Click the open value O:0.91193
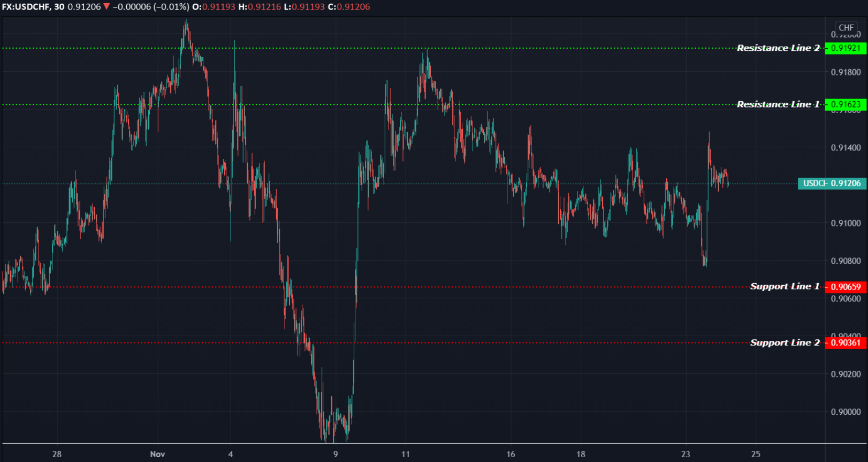Viewport: 868px width, 462px height. coord(214,7)
